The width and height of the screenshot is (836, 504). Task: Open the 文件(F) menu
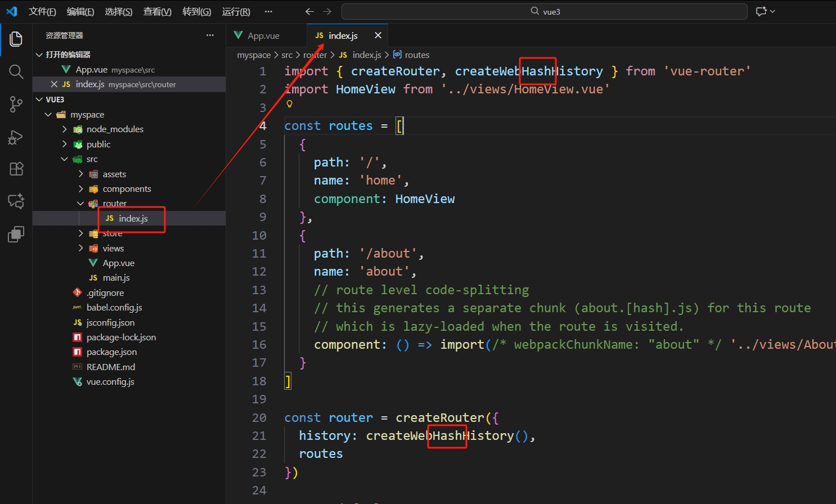[42, 12]
